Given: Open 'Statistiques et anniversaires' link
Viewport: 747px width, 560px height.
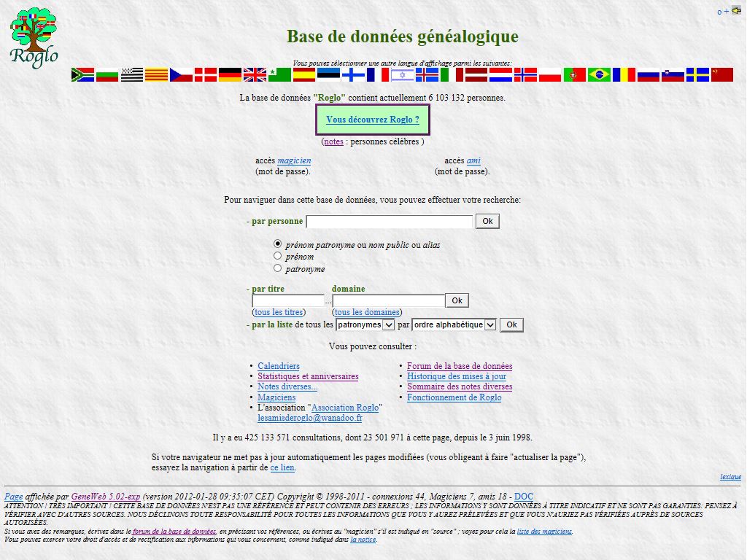Looking at the screenshot, I should pos(309,376).
